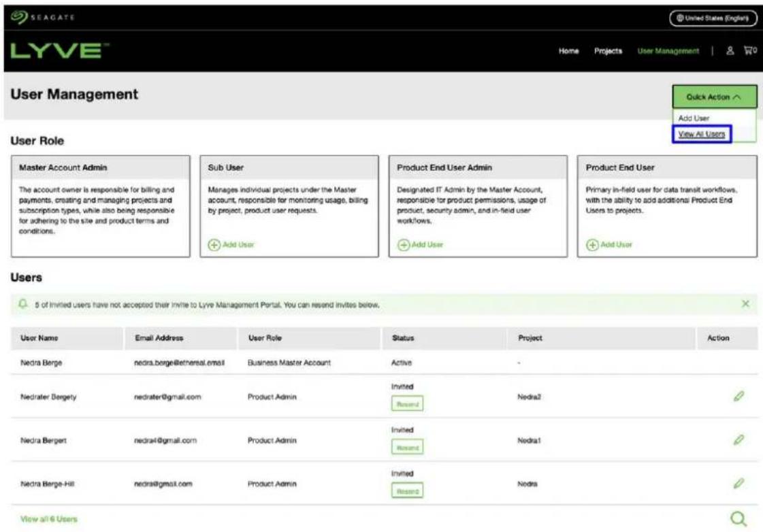The height and width of the screenshot is (532, 763).
Task: Choose Add User from Quick Action menu
Action: click(x=694, y=118)
